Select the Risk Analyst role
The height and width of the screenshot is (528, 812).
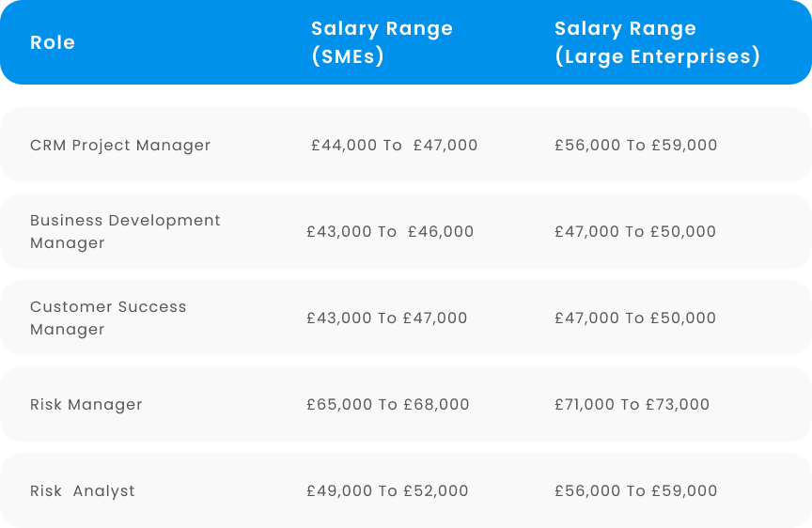[83, 490]
